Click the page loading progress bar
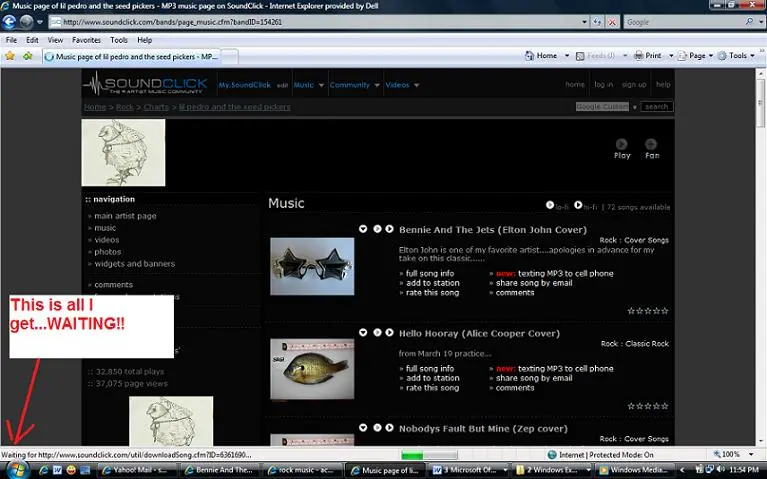 click(x=429, y=455)
